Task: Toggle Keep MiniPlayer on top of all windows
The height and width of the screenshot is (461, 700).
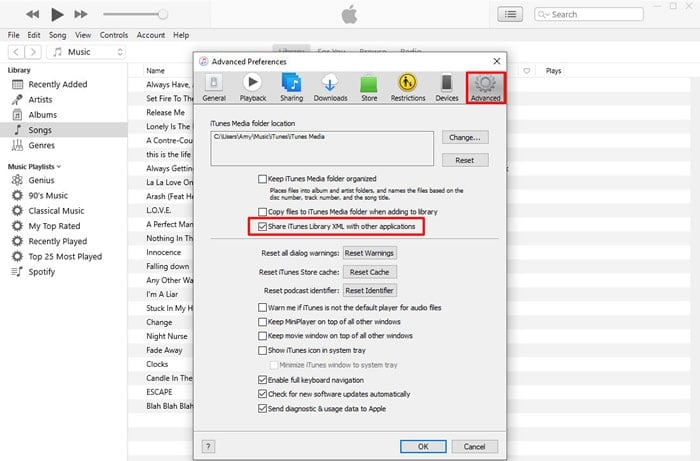Action: (x=262, y=322)
